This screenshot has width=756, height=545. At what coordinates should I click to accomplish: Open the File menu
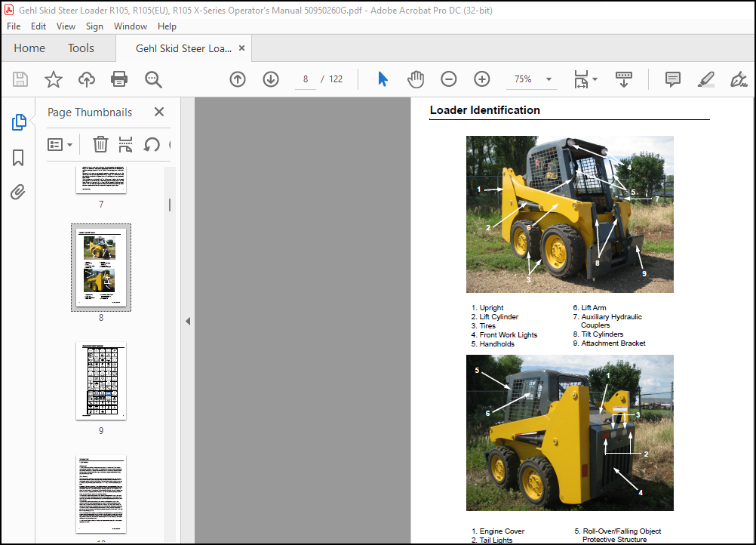coord(14,26)
